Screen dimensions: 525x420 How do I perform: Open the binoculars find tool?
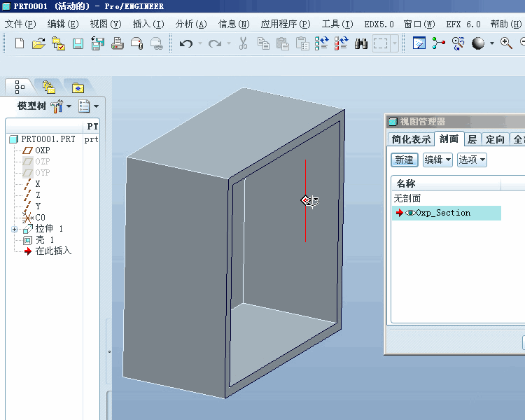pos(361,43)
